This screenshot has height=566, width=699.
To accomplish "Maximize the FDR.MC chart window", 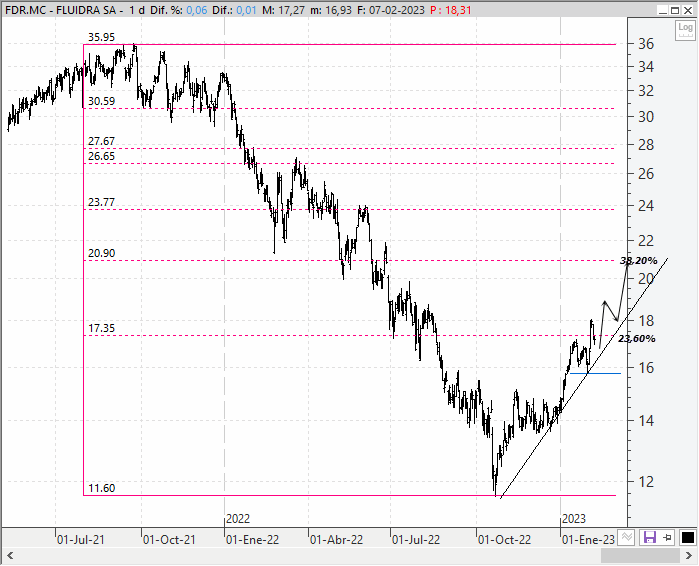I will (675, 10).
